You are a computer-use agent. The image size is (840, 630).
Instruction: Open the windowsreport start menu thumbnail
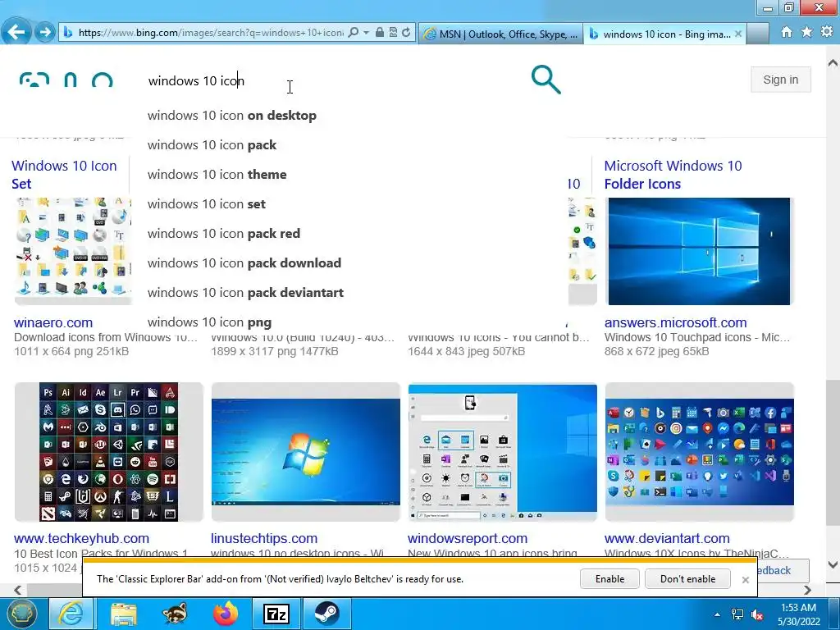pos(503,452)
